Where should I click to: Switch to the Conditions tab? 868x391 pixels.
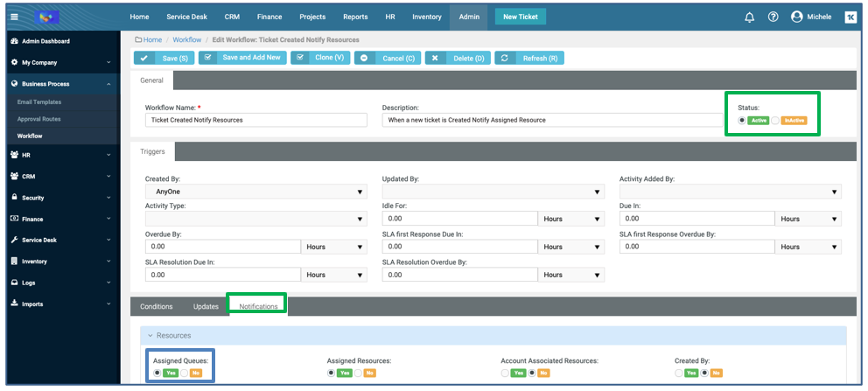pyautogui.click(x=157, y=306)
